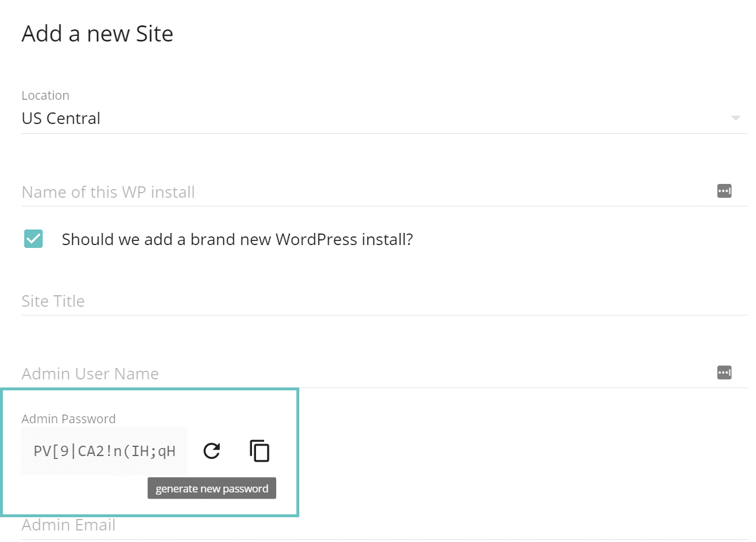The height and width of the screenshot is (542, 756).
Task: Click the Location label above US Central
Action: 45,95
